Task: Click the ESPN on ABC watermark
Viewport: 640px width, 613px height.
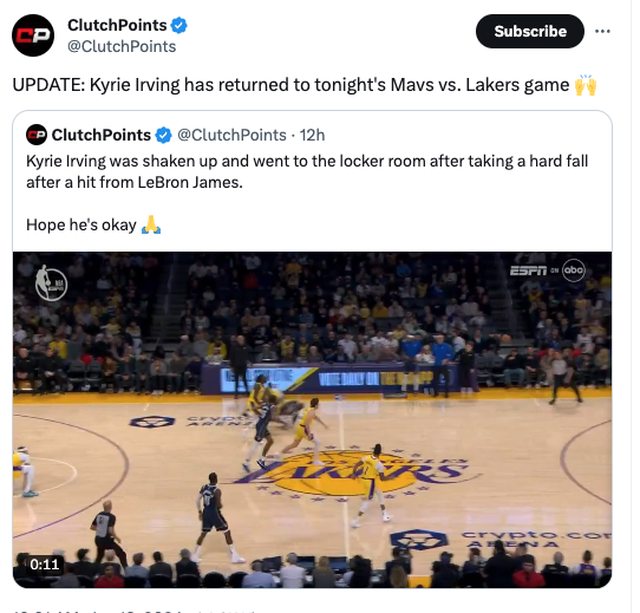Action: pos(546,270)
